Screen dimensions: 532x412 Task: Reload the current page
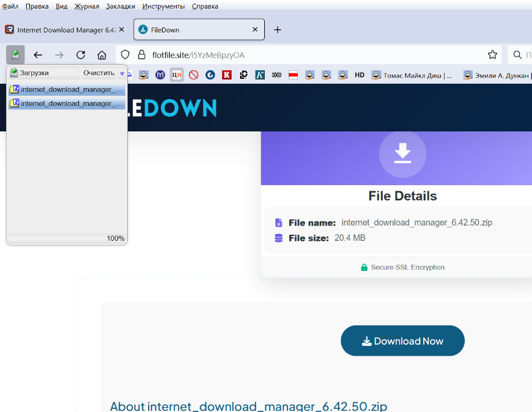point(80,54)
